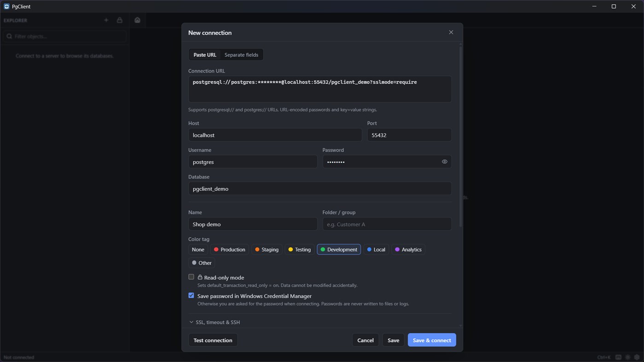The width and height of the screenshot is (644, 362).
Task: Select the purple Analytics color tag
Action: click(x=408, y=250)
